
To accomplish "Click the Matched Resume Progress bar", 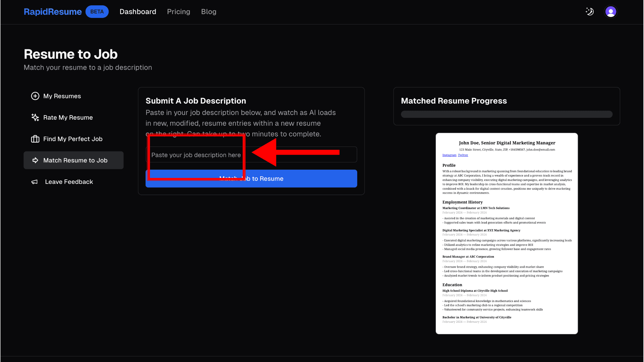I will point(506,114).
